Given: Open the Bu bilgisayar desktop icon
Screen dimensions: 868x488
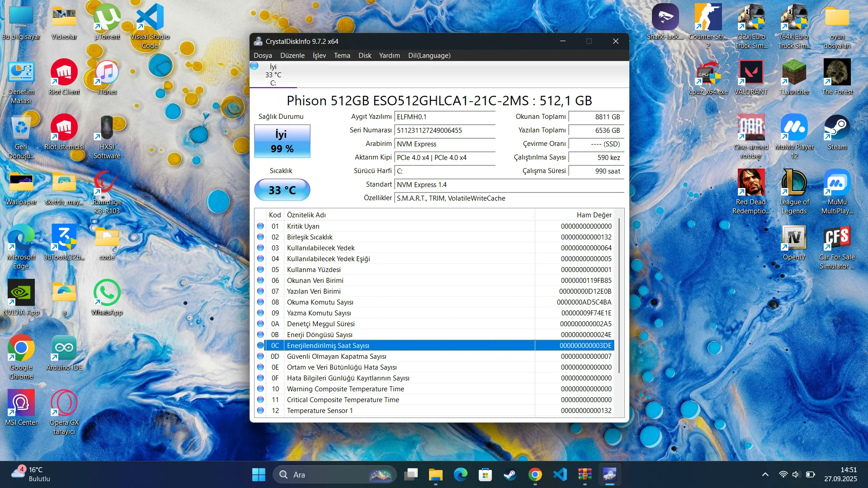Looking at the screenshot, I should pyautogui.click(x=21, y=23).
